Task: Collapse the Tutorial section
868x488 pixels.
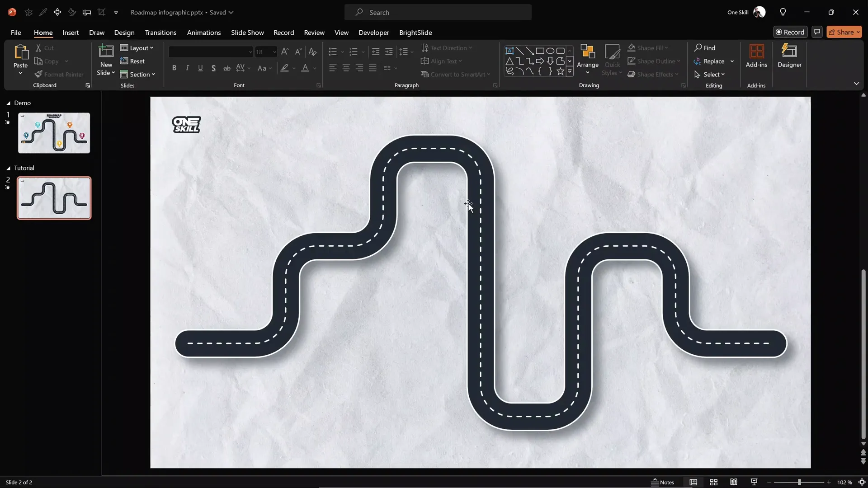Action: click(8, 168)
